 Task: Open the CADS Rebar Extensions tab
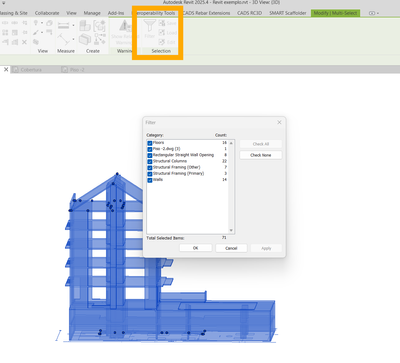[206, 13]
